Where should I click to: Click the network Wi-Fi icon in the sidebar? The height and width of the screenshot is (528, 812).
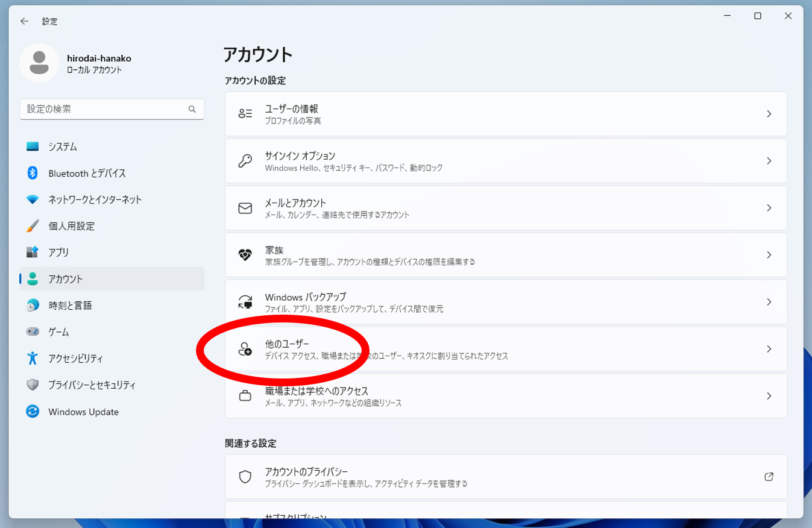tap(33, 200)
